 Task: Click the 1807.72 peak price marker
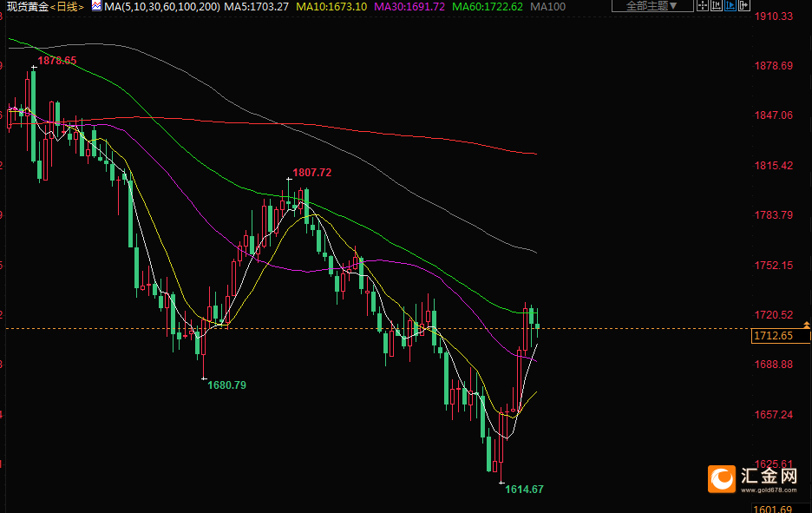pos(311,173)
